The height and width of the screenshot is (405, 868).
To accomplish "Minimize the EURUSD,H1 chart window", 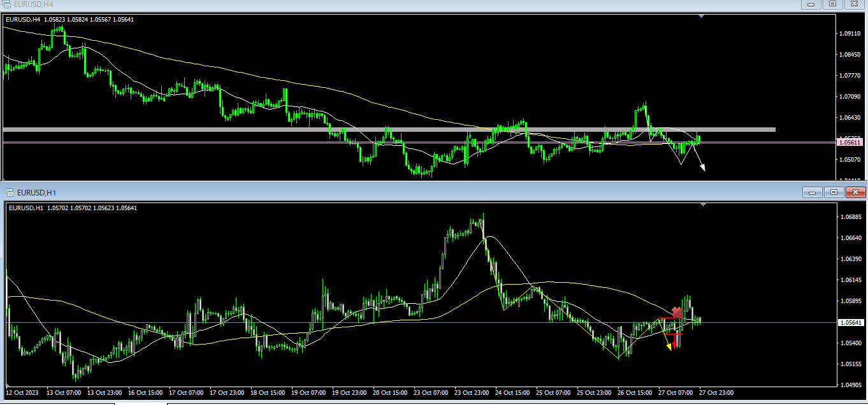I will (813, 192).
